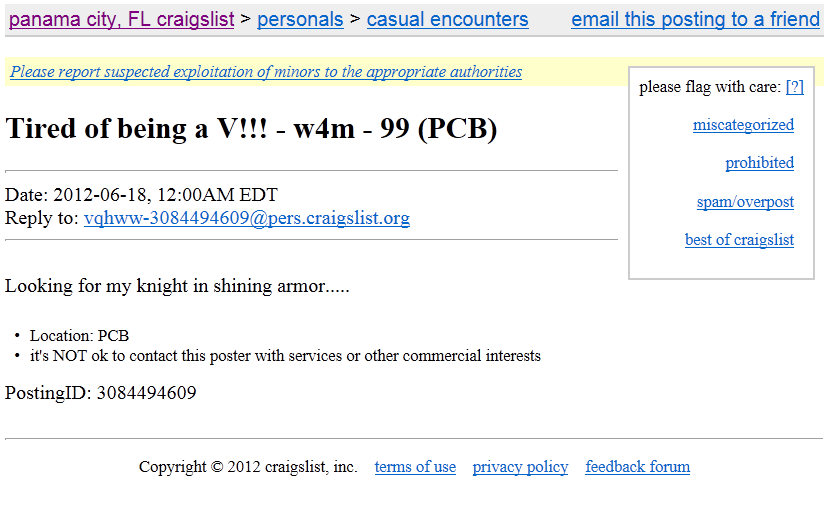
Task: Click email this posting to a friend
Action: point(695,20)
